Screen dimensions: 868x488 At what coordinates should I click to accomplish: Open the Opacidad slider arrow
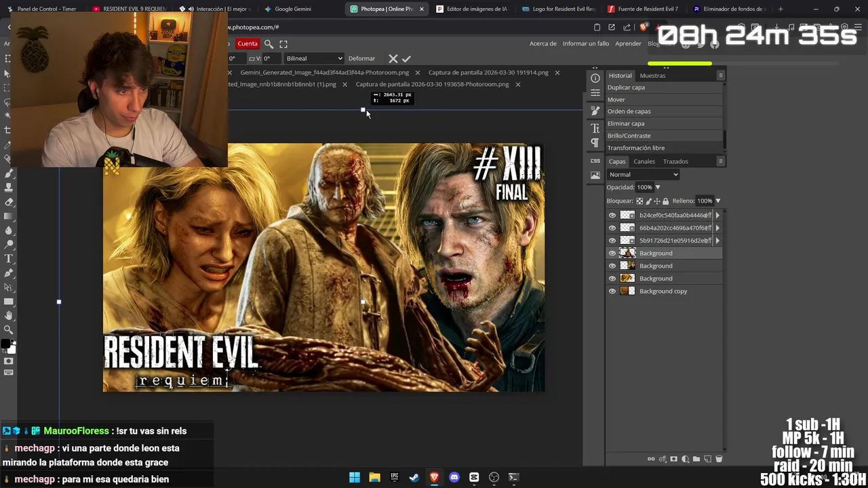point(657,188)
